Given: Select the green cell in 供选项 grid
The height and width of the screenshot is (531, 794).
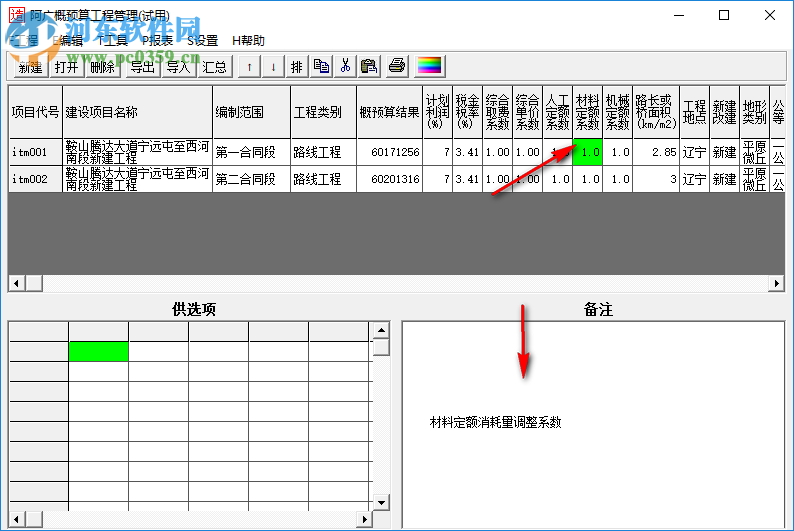Looking at the screenshot, I should click(x=98, y=351).
